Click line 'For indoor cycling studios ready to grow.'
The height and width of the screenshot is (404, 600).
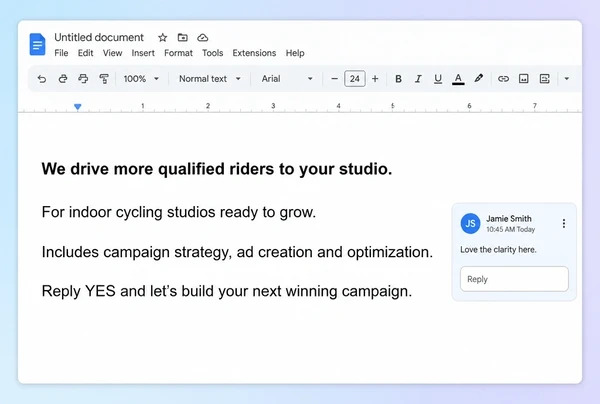(x=179, y=212)
